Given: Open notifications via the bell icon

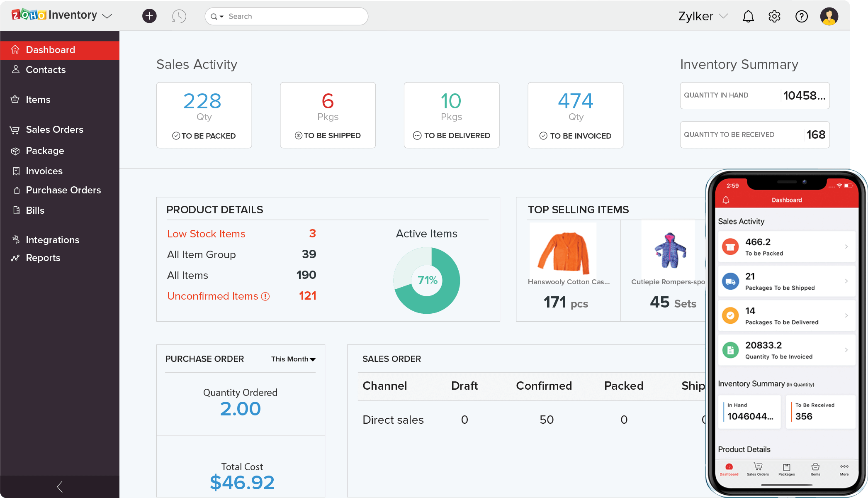Looking at the screenshot, I should coord(748,16).
